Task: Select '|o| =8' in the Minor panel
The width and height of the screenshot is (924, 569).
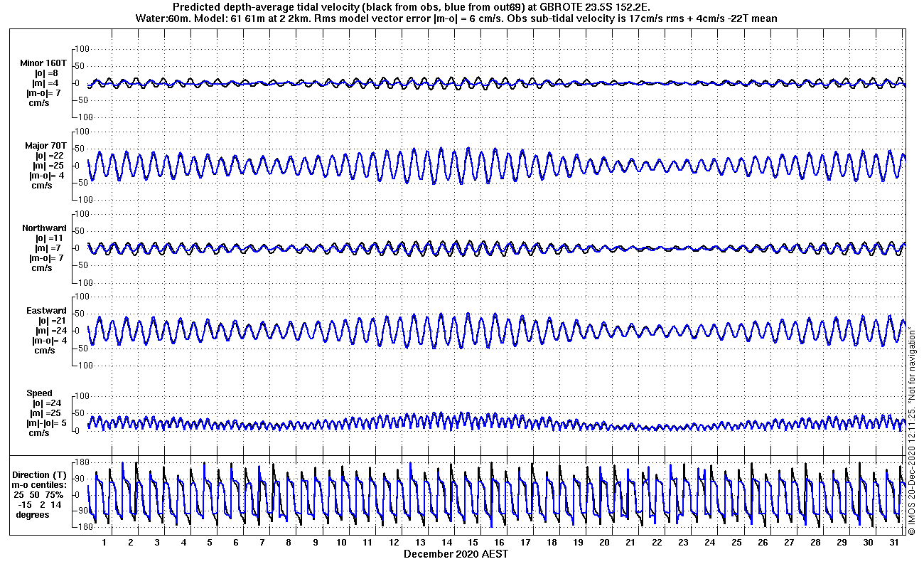Action: point(46,73)
